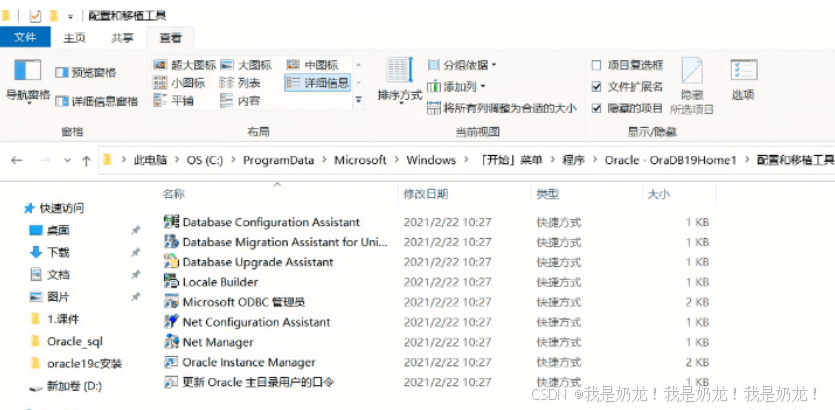Screen dimensions: 835x410
Task: Select 大图标 large icons layout
Action: (x=246, y=65)
